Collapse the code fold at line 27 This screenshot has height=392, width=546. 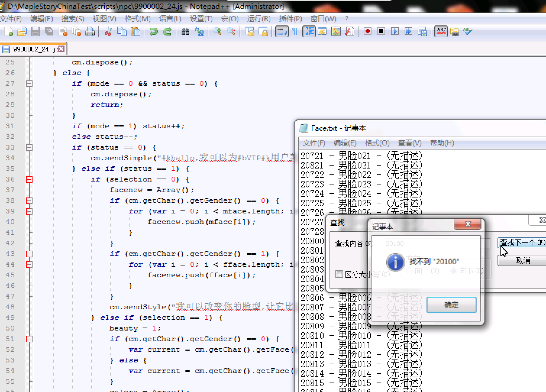[29, 84]
